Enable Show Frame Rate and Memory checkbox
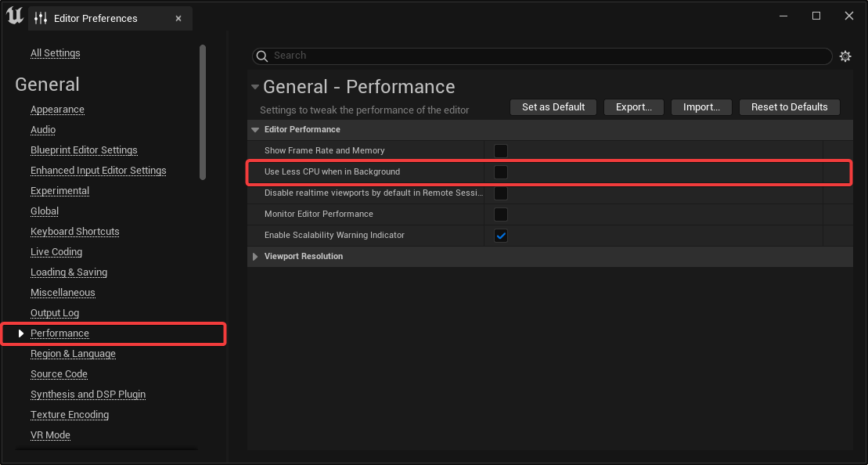The width and height of the screenshot is (868, 465). pos(501,151)
